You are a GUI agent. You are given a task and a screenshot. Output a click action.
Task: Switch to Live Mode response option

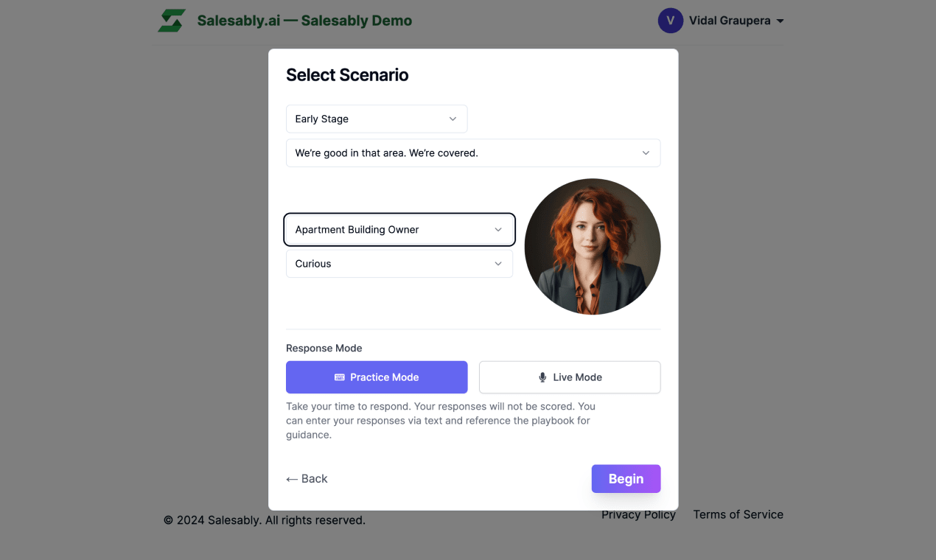pyautogui.click(x=570, y=377)
